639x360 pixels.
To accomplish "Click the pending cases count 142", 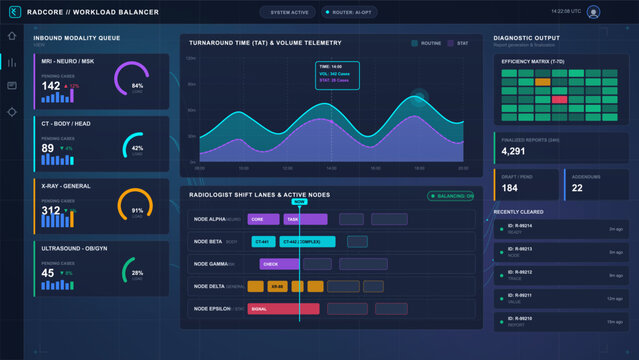I will pyautogui.click(x=51, y=86).
